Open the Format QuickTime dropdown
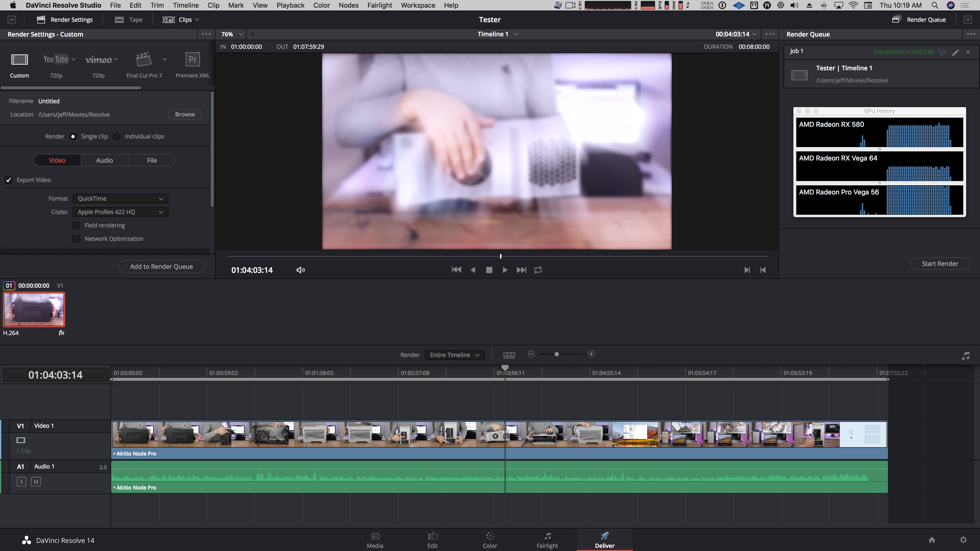 (x=120, y=198)
